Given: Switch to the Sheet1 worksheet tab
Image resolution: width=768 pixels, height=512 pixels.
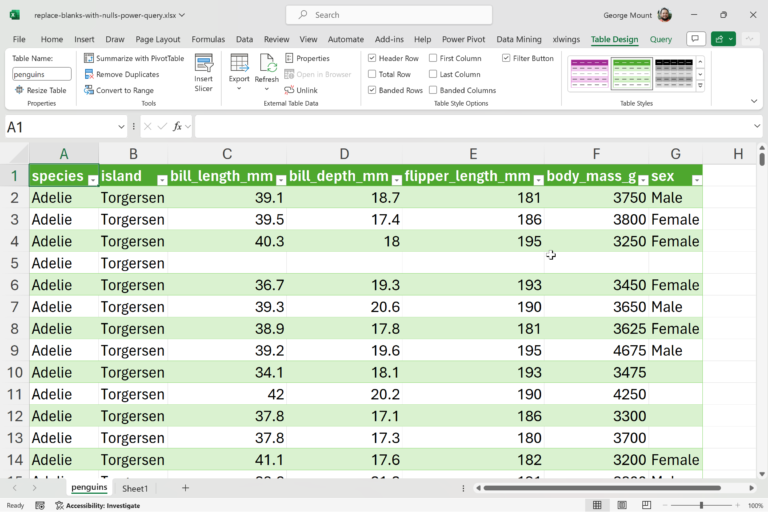Looking at the screenshot, I should click(x=135, y=489).
